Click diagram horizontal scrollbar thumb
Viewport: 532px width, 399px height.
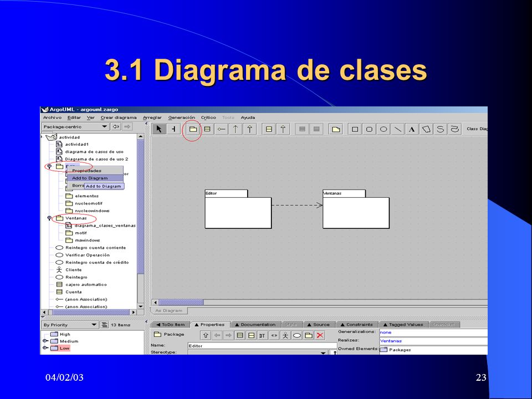point(181,303)
